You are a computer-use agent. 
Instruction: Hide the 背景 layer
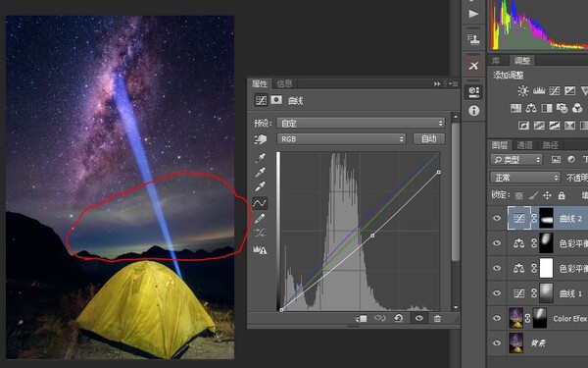(497, 342)
